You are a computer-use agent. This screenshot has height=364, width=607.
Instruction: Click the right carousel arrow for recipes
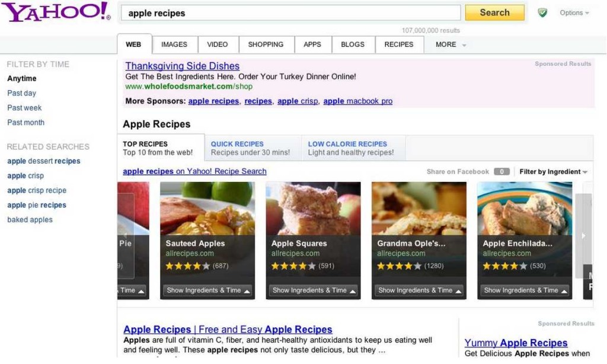(584, 235)
